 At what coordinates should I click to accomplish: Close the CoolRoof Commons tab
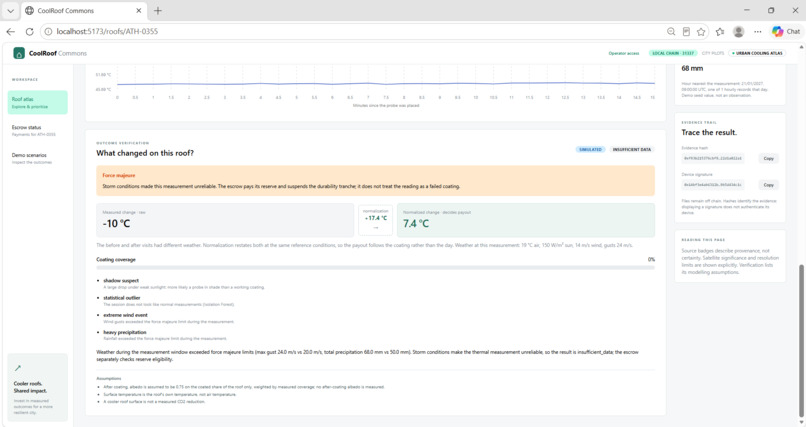139,10
